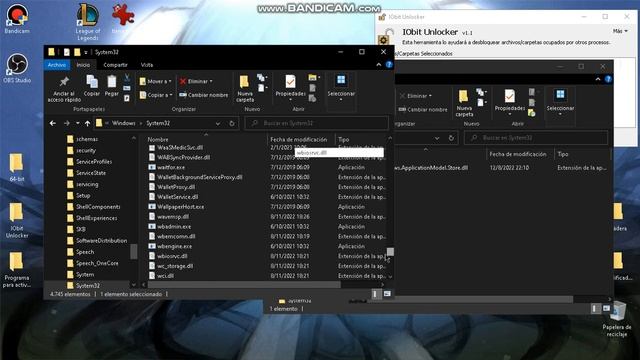
Task: Click the file list vertical scrollbar thumb
Action: pyautogui.click(x=390, y=251)
